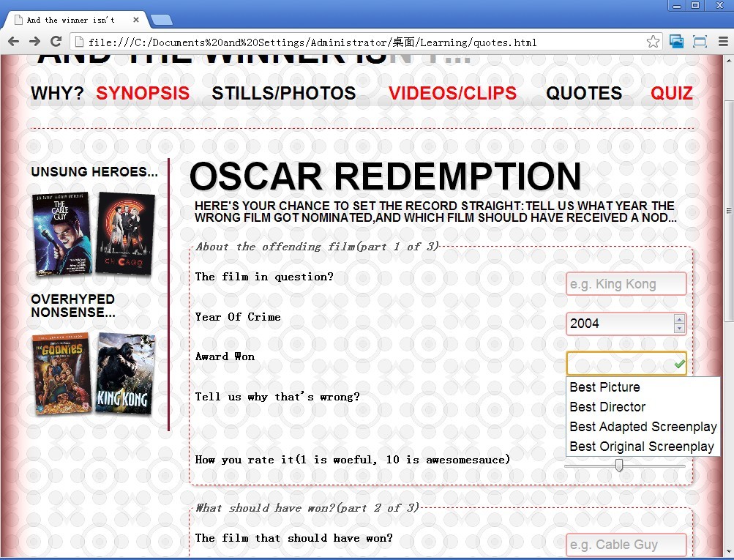Click 'What should have won?(part 2 of 3)' legend
The image size is (734, 560).
pyautogui.click(x=307, y=507)
